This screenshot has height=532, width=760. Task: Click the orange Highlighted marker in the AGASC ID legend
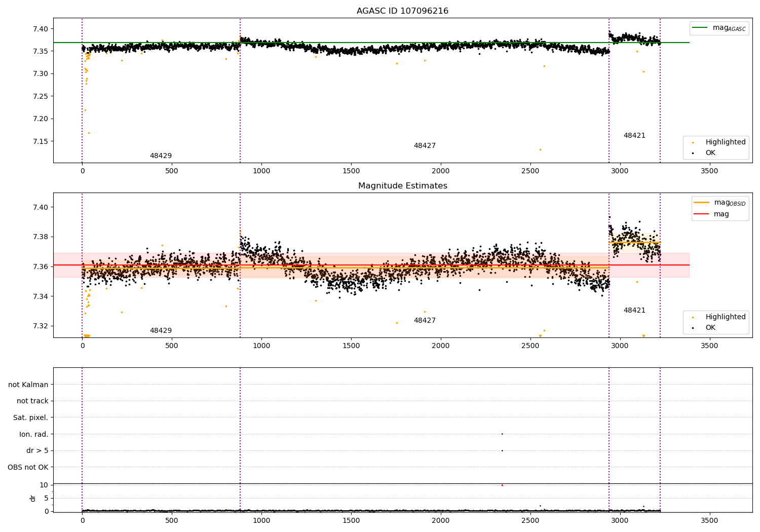point(693,143)
